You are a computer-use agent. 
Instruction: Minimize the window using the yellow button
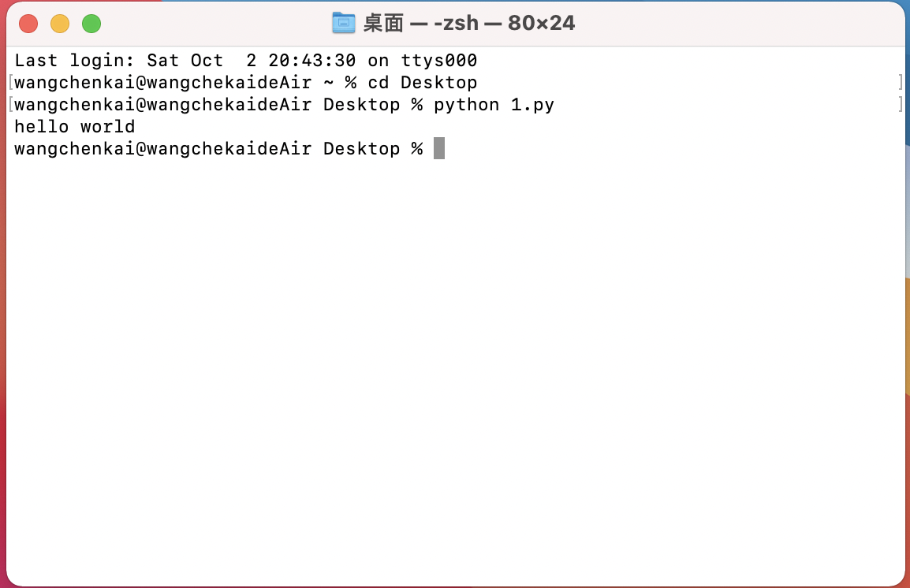(x=60, y=24)
